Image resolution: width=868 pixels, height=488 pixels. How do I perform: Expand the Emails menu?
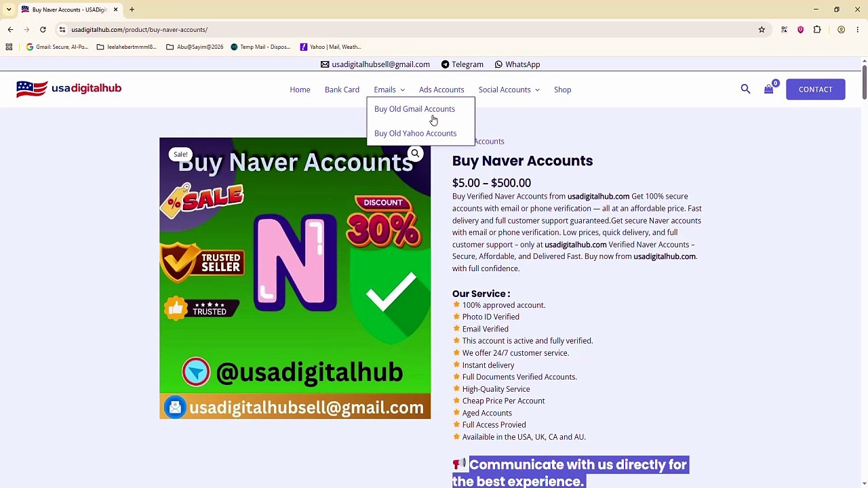(x=389, y=89)
